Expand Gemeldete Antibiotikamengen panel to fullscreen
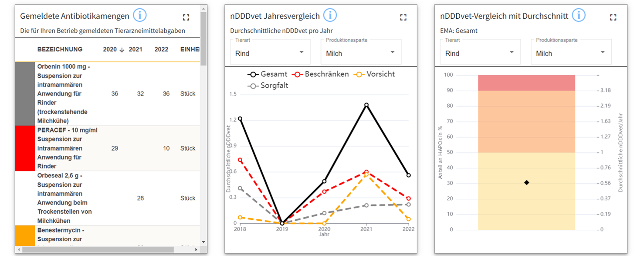Image resolution: width=644 pixels, height=256 pixels. 186,17
